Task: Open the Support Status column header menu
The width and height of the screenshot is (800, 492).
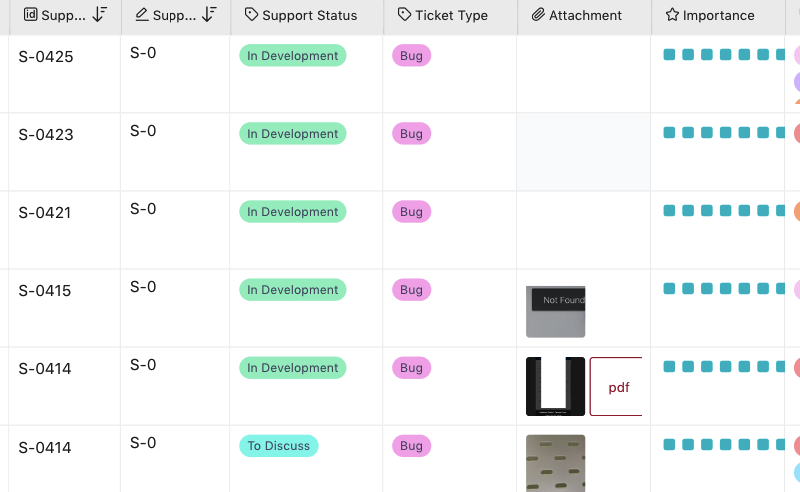Action: 308,15
